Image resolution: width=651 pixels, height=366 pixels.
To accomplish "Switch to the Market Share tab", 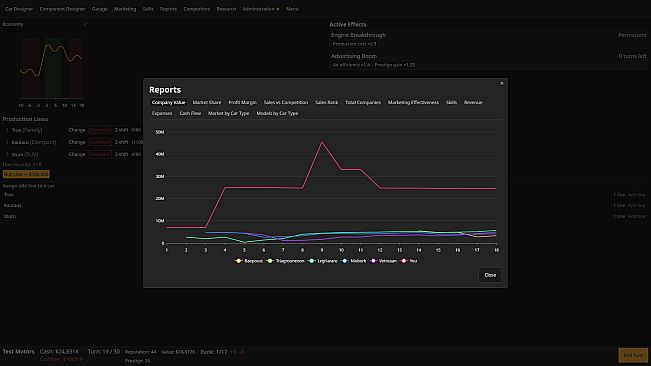I will (x=207, y=102).
